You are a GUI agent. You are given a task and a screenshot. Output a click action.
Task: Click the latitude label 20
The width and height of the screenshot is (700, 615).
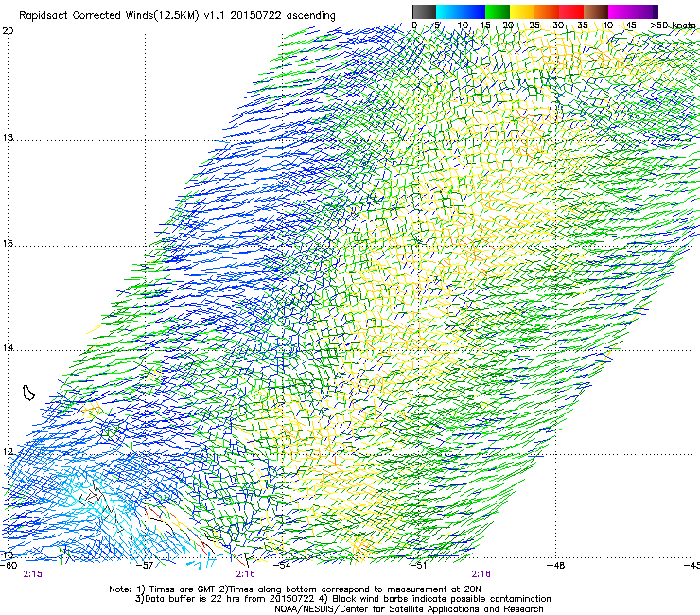8,31
